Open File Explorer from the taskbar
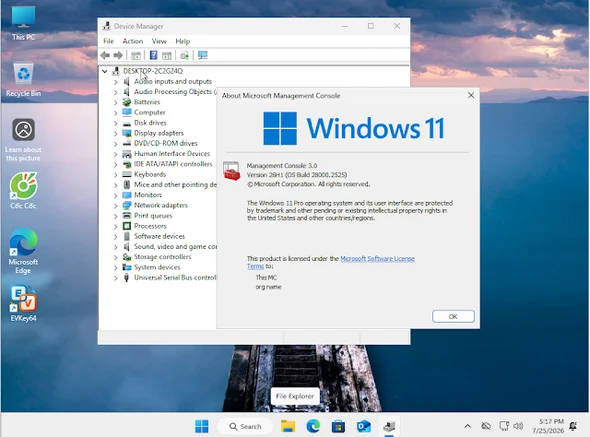 (288, 426)
